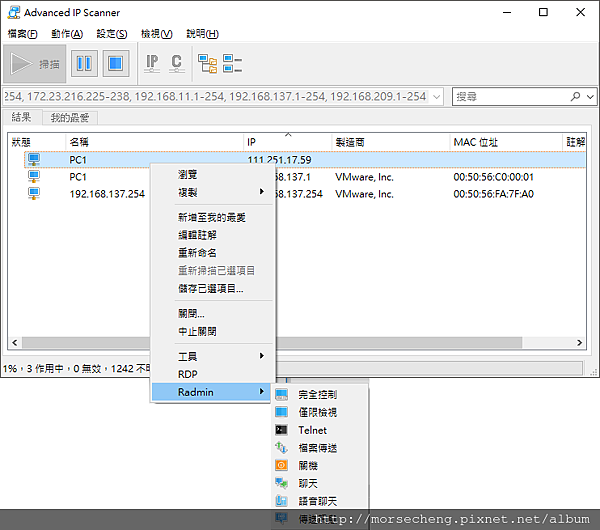Click the scan progress bar
The width and height of the screenshot is (600, 530).
tap(429, 368)
